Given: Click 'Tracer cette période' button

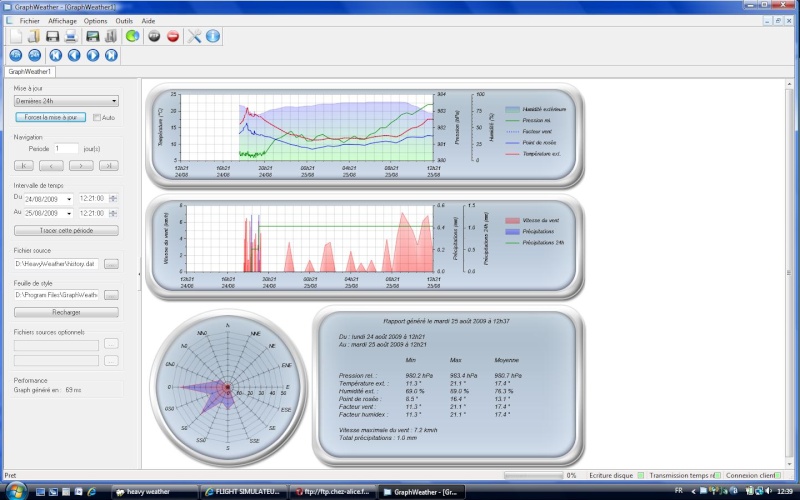Looking at the screenshot, I should (x=66, y=231).
